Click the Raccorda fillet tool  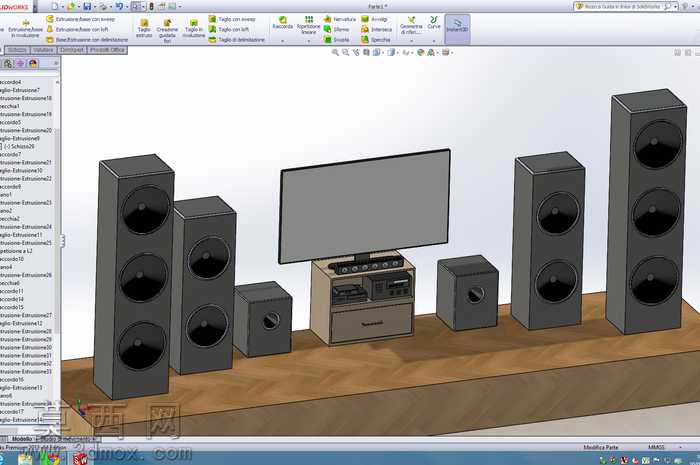283,23
